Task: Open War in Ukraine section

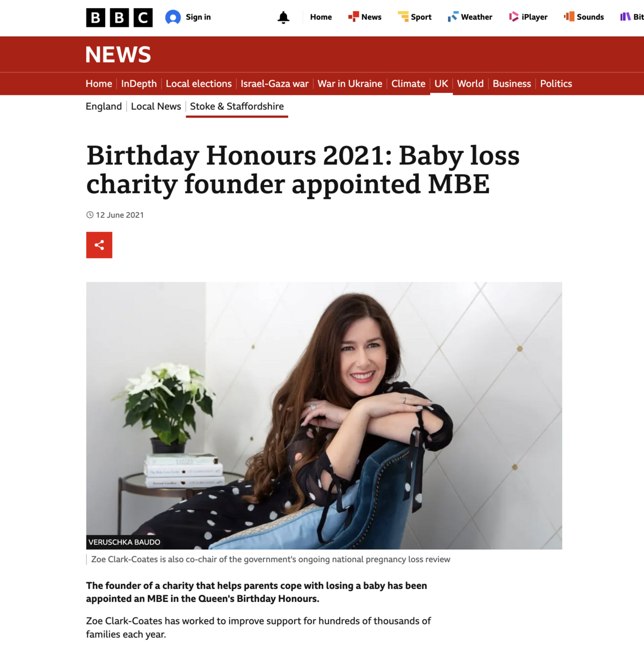Action: coord(350,84)
